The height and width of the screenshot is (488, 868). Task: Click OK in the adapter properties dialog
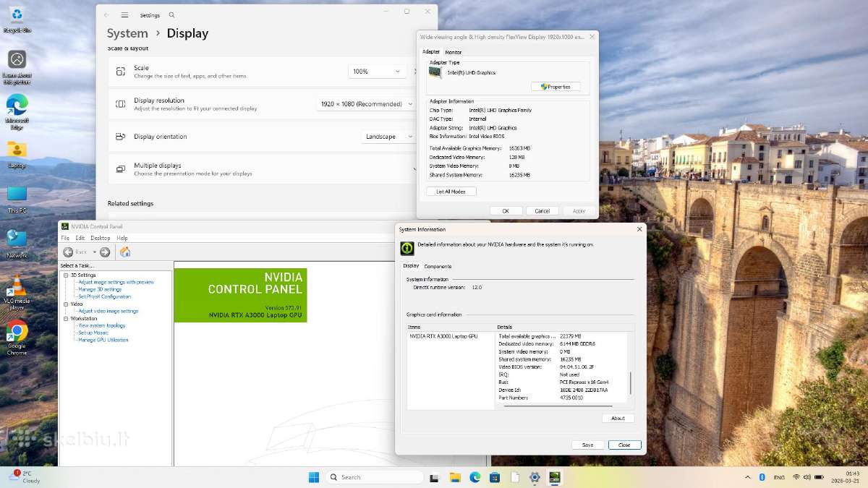click(506, 211)
